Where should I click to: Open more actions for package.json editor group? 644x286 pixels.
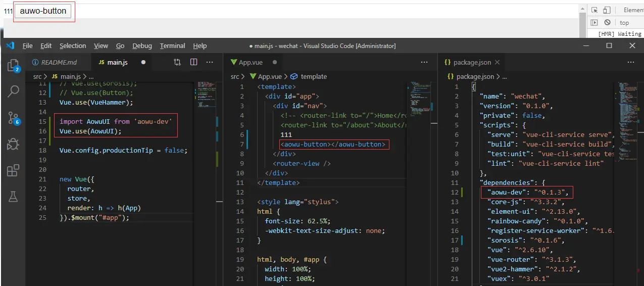(630, 62)
